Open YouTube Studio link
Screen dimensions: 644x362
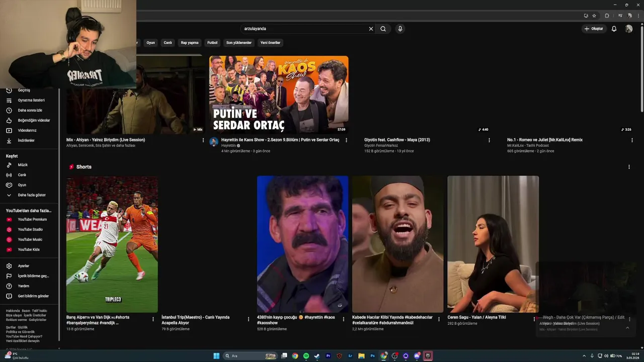30,229
